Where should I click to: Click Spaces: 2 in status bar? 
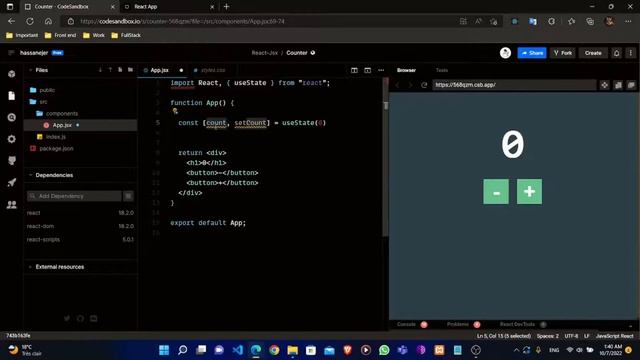(547, 336)
